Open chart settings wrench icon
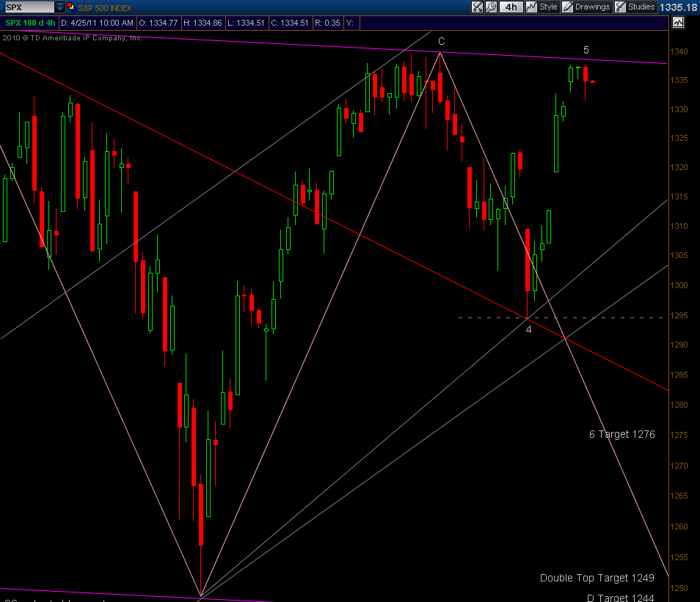Image resolution: width=700 pixels, height=602 pixels. (491, 7)
